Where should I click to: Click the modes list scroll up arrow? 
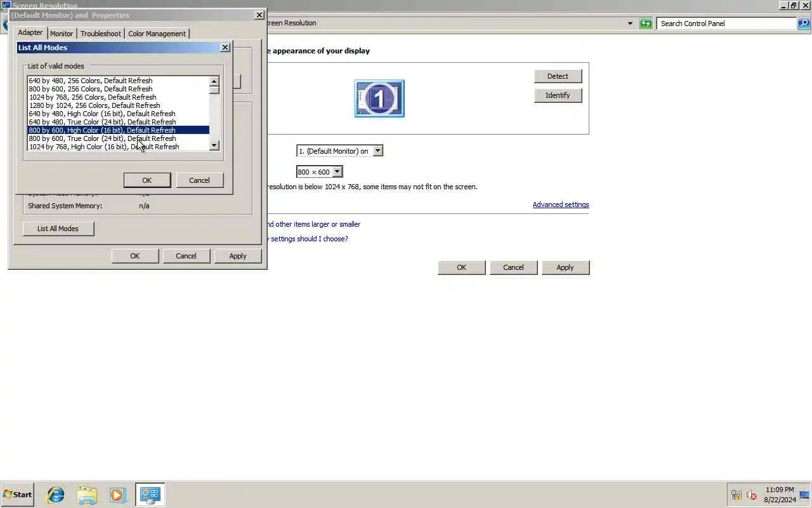[214, 81]
